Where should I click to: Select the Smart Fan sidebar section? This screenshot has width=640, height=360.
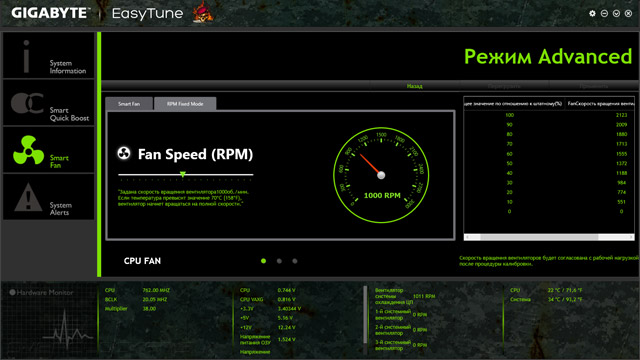49,150
